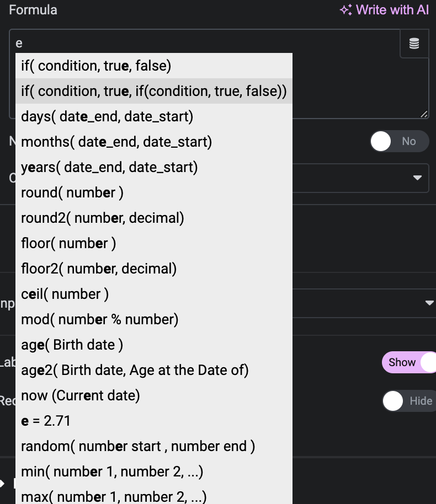Pick the e = 2.71 constant suggestion
The width and height of the screenshot is (436, 504).
[154, 421]
